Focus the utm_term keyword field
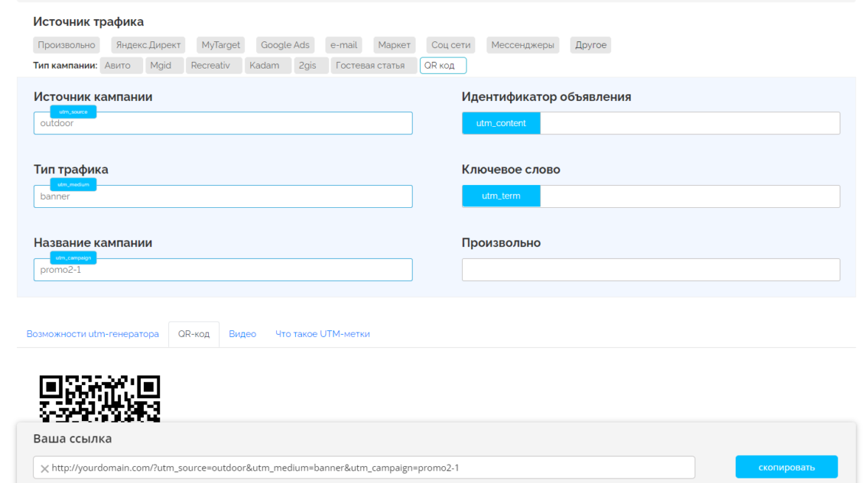The height and width of the screenshot is (483, 868). click(x=689, y=196)
